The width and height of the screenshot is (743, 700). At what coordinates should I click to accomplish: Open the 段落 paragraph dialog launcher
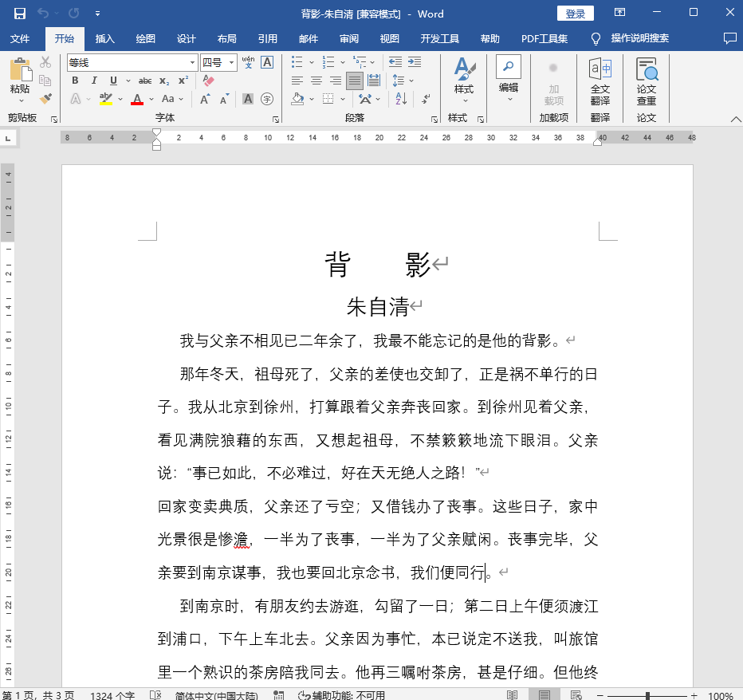pyautogui.click(x=434, y=120)
